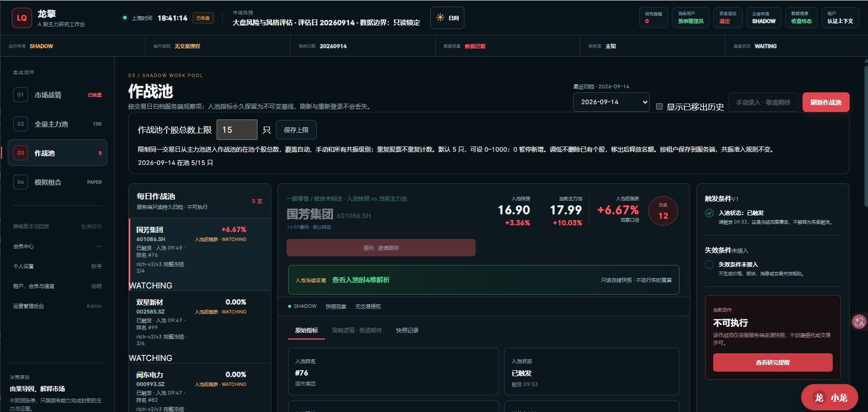Click the 作战池 page heading

[x=151, y=91]
